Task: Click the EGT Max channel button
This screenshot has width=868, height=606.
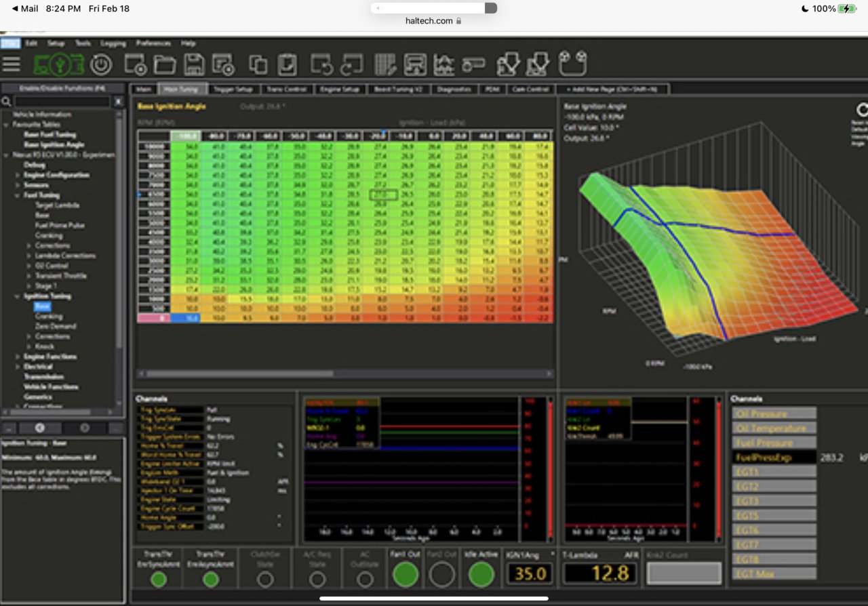Action: (774, 574)
